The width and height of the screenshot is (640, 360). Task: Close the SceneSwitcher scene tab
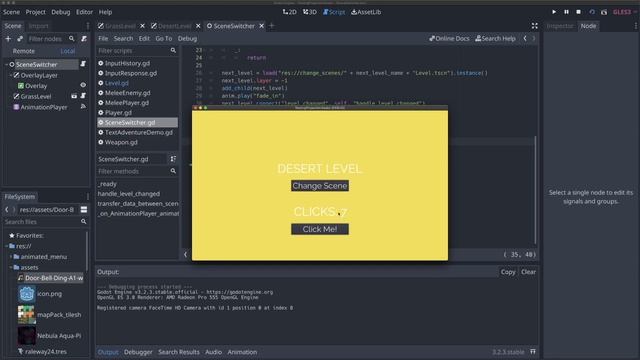tap(261, 26)
